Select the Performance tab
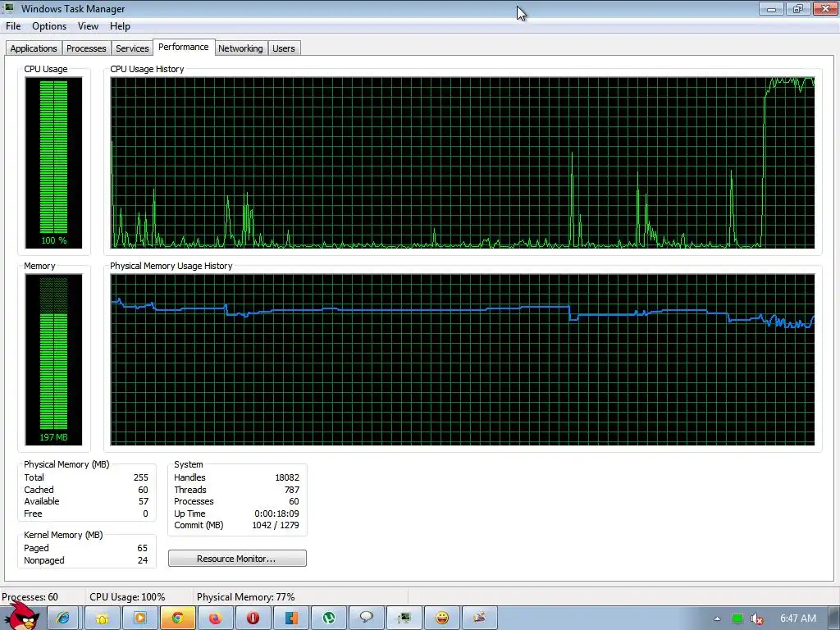 [x=184, y=47]
